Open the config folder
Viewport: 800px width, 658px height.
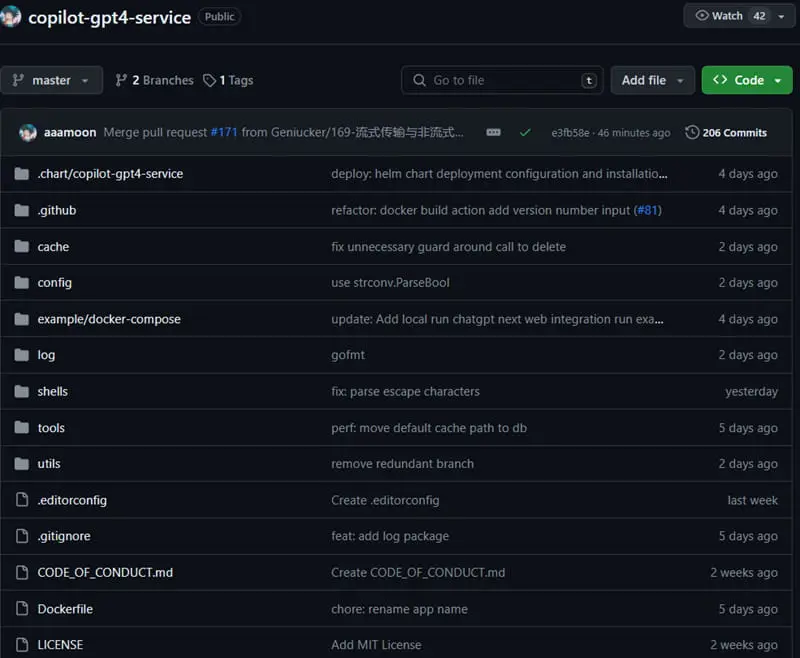point(55,283)
